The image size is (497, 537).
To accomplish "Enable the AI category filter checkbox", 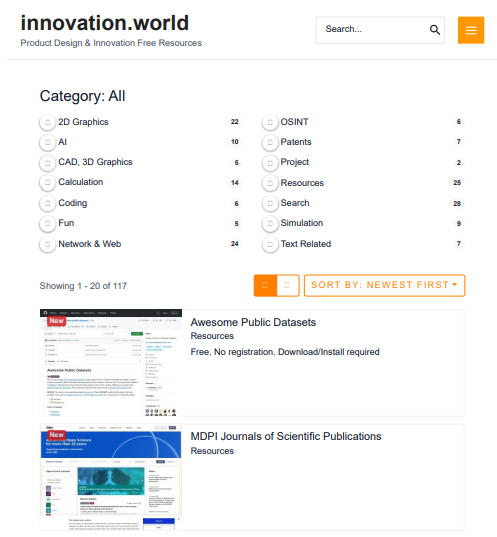I will click(48, 142).
